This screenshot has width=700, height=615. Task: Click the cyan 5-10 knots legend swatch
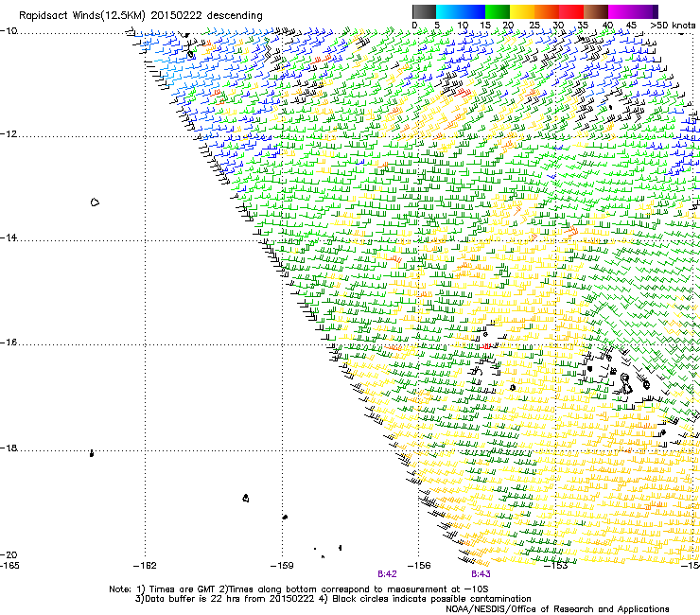tap(448, 11)
